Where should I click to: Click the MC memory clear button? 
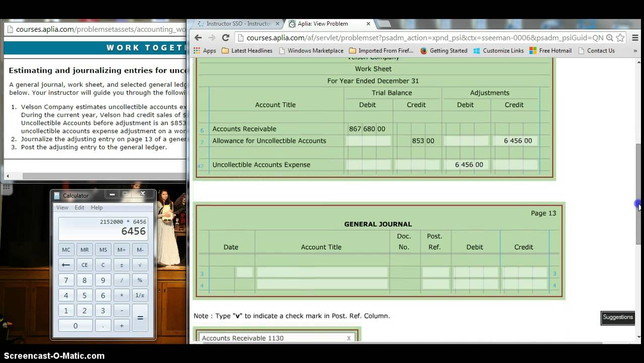[x=66, y=250]
